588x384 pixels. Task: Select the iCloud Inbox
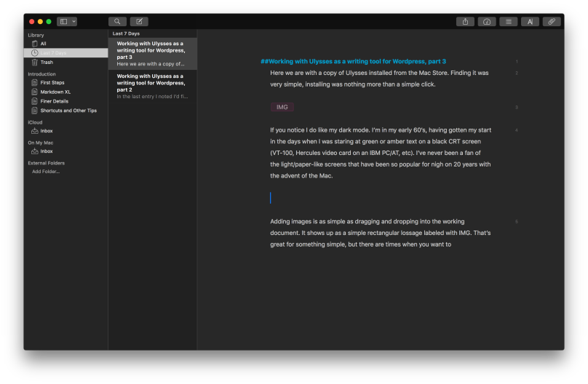tap(66, 131)
